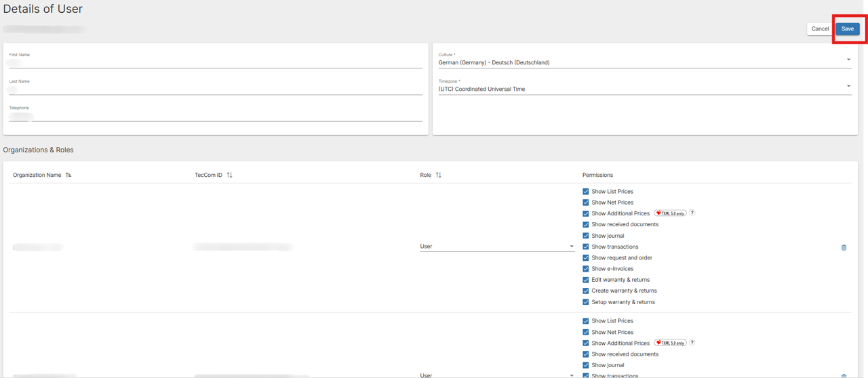Sort the table by Role column
The height and width of the screenshot is (378, 868).
click(438, 175)
